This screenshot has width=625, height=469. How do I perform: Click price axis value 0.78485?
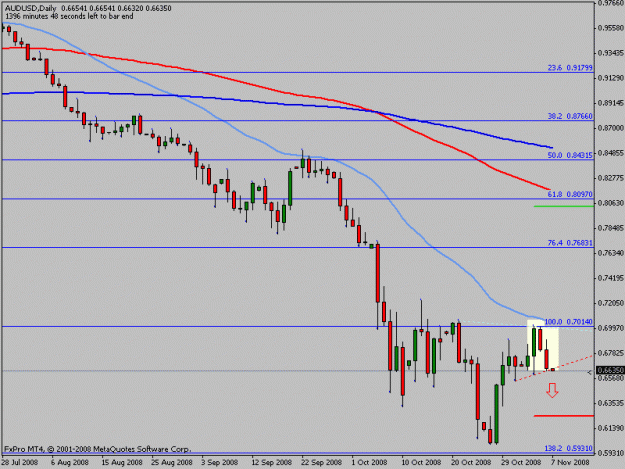pos(610,228)
